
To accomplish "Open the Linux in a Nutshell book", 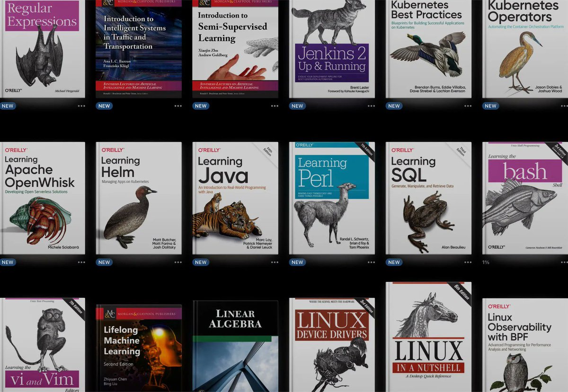I will 428,337.
